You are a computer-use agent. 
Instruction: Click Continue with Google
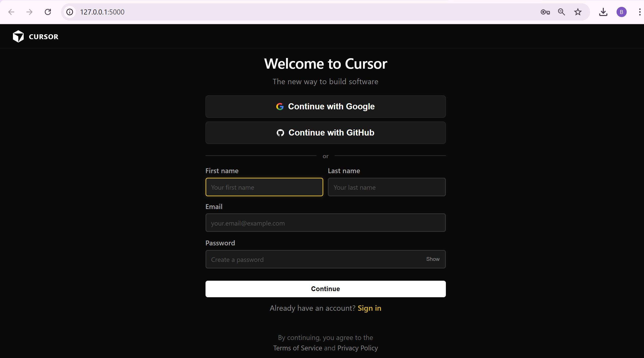coord(325,107)
